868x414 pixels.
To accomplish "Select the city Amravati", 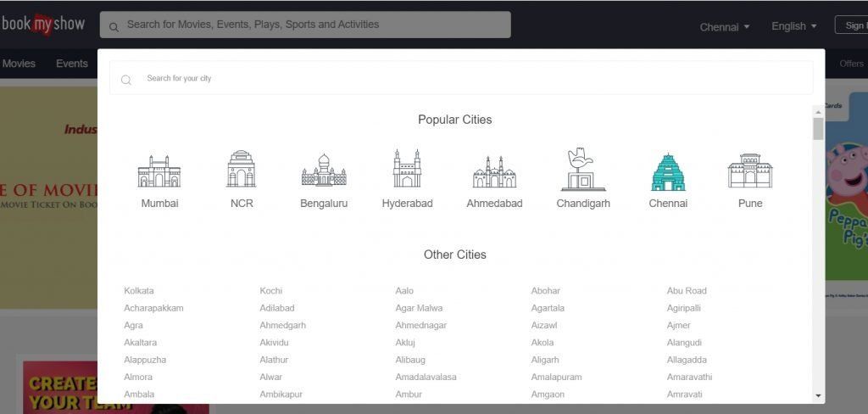I will point(684,394).
